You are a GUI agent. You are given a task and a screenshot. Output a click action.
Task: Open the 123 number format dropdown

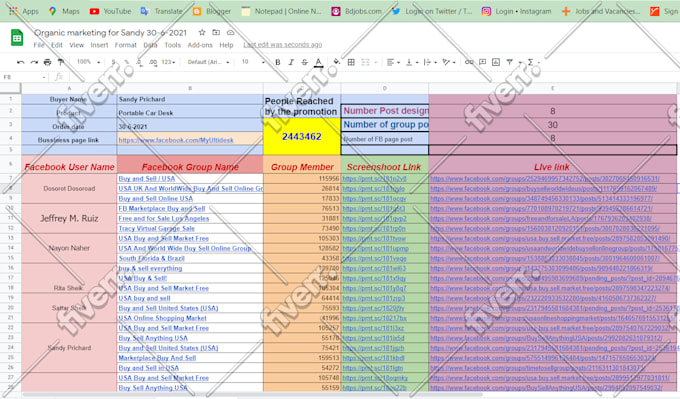[x=168, y=62]
